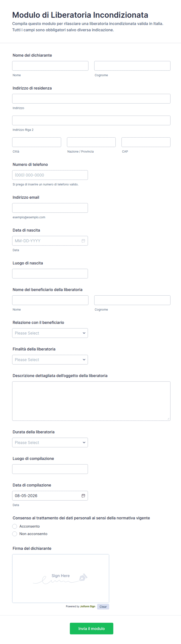Click the CAP postal code field
The image size is (181, 644).
click(146, 142)
